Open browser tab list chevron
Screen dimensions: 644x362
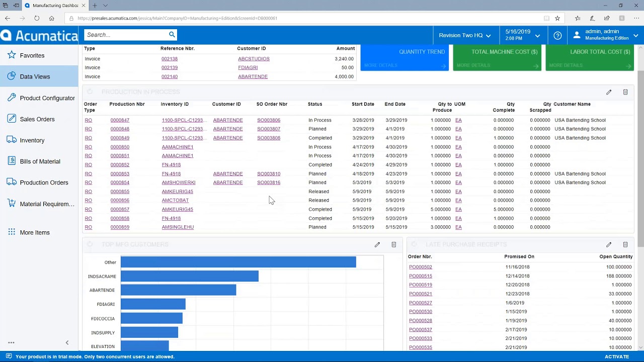click(105, 6)
